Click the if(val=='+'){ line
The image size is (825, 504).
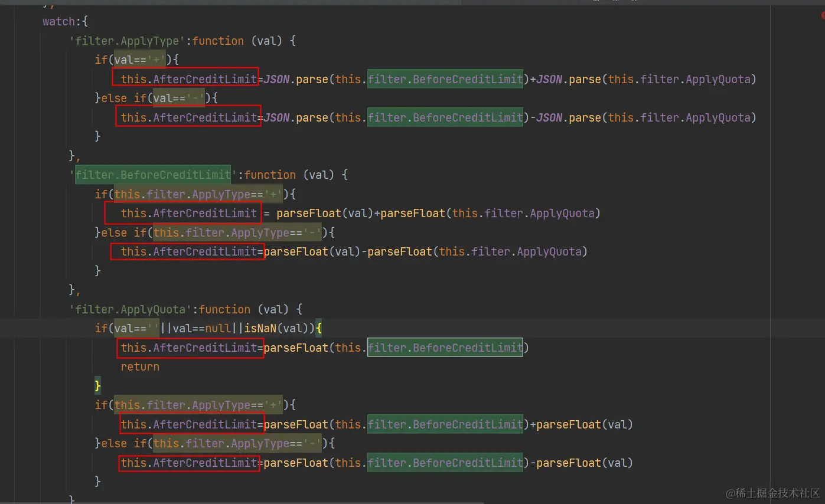(136, 60)
